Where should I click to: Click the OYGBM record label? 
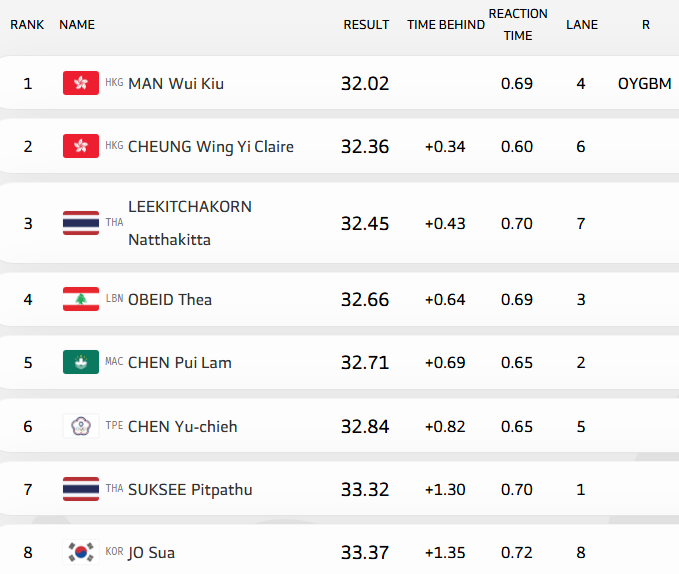[x=645, y=83]
